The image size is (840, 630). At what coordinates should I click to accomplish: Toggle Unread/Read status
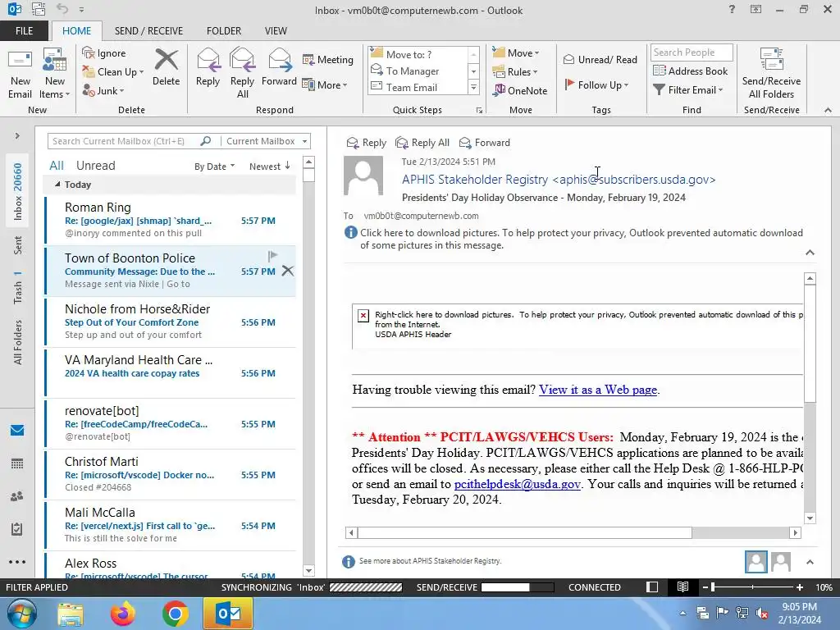(600, 59)
